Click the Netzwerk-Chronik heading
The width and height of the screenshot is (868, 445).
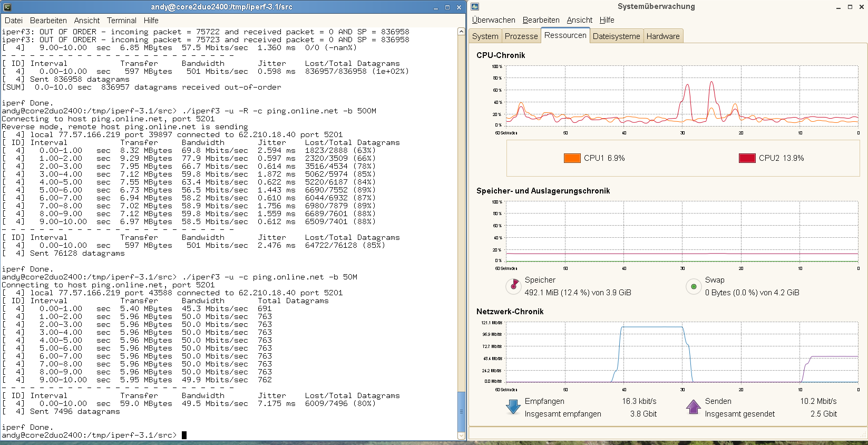click(x=510, y=312)
